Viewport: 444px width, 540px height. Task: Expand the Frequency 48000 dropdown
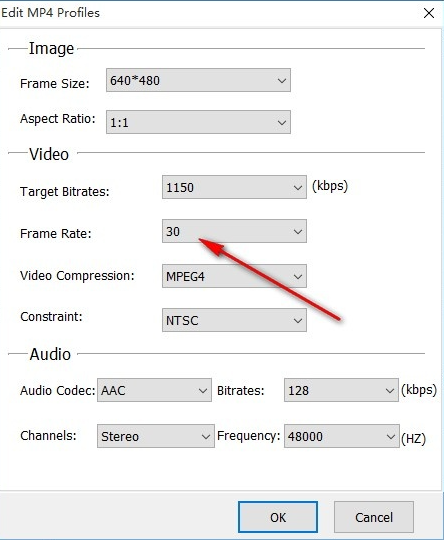click(x=342, y=436)
